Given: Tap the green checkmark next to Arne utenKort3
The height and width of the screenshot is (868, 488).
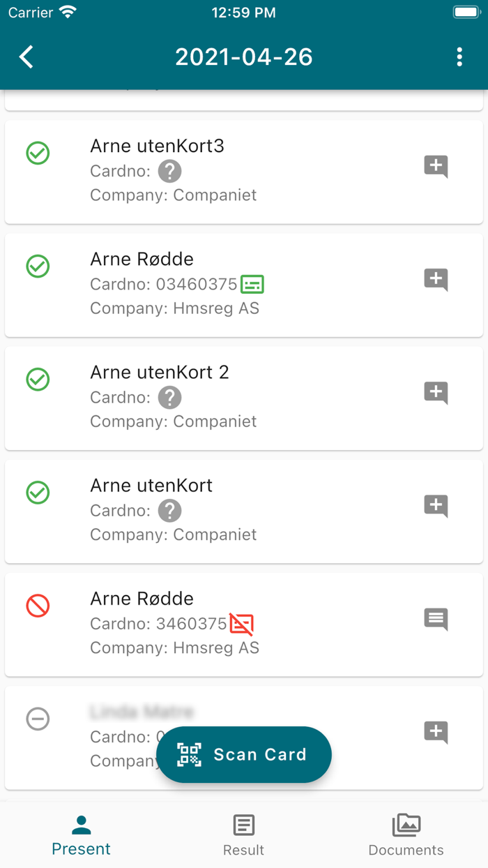Looking at the screenshot, I should [38, 153].
